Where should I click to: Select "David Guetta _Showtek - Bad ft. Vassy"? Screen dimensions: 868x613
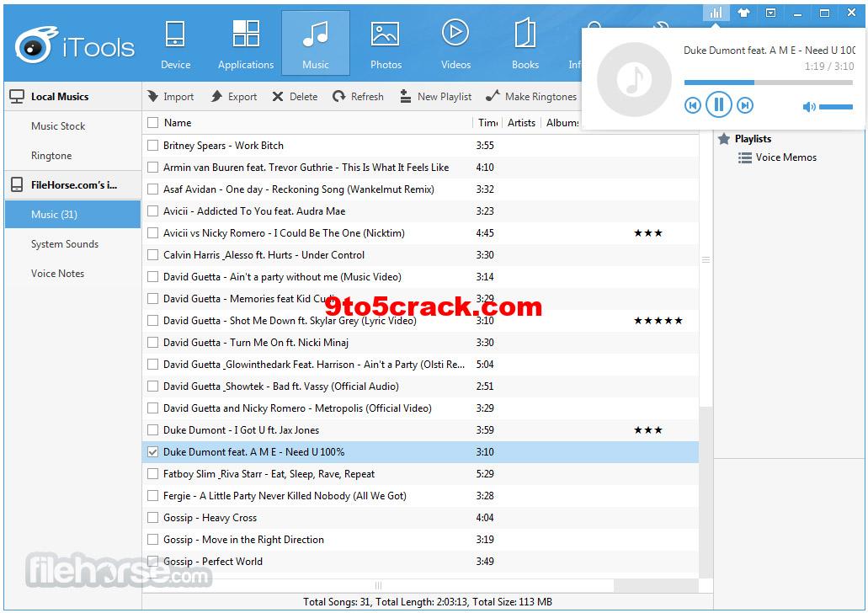click(421, 386)
